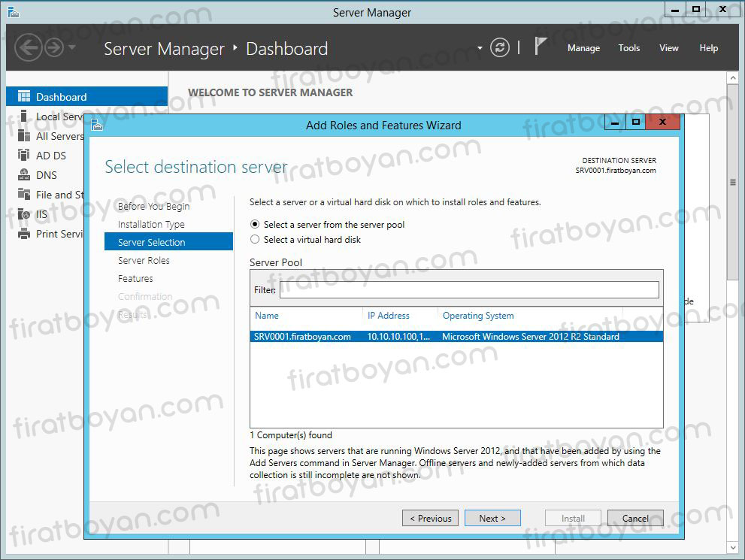
Task: Open the View menu
Action: (x=668, y=48)
